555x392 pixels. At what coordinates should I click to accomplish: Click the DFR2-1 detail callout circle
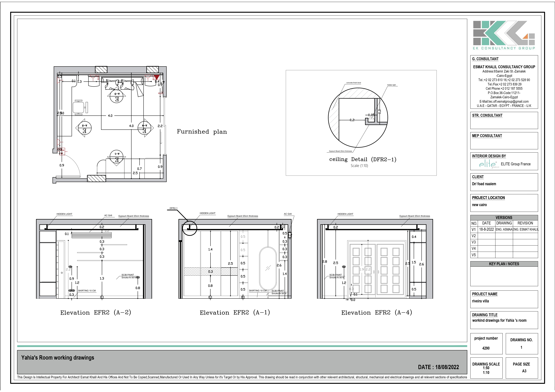190,228
